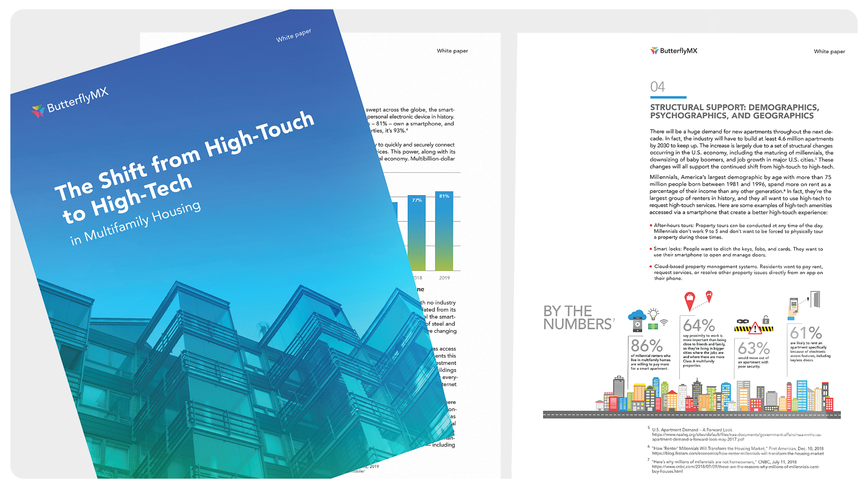Click the subtitle 'in Multifamily Housing'
This screenshot has height=488, width=868.
tap(135, 223)
